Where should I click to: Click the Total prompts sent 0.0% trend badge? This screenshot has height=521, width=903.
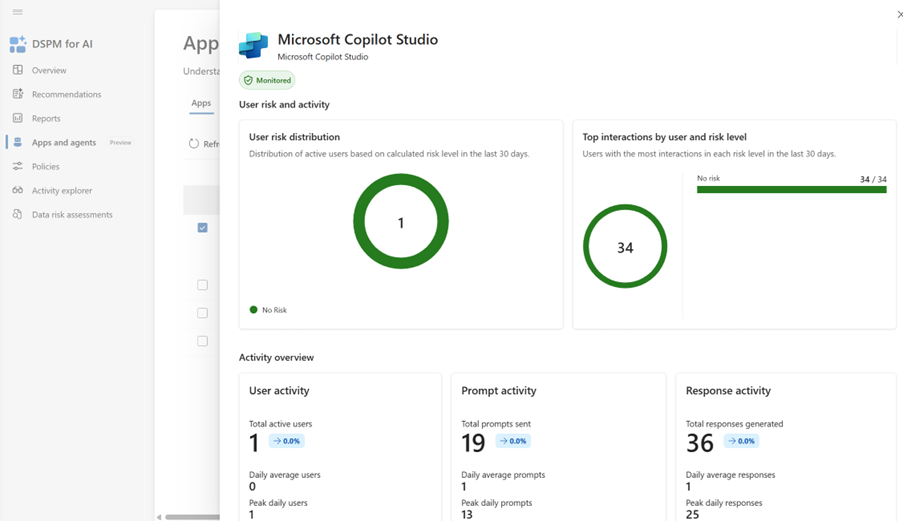[x=513, y=441]
